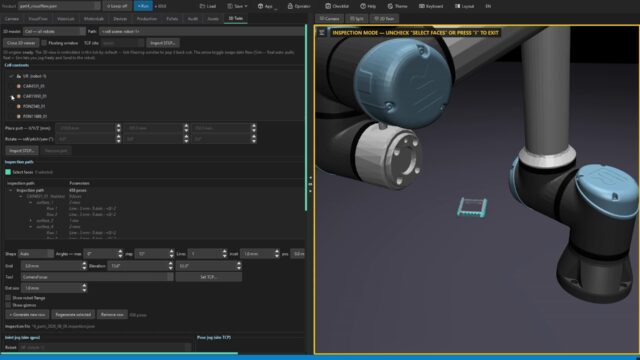
Task: Enable Show robot flange checkbox
Action: 8,298
